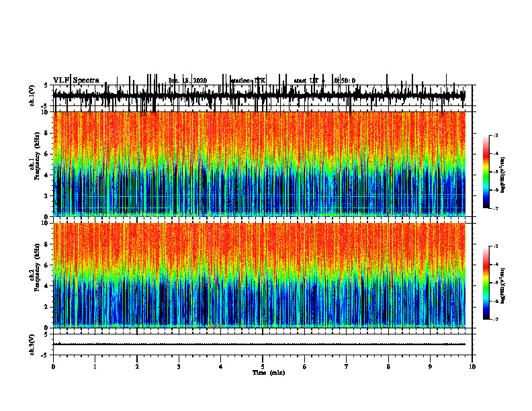Viewport: 532px width, 411px height.
Task: Click the '-5' tick on ch.1 voltage axis
Action: click(x=44, y=107)
